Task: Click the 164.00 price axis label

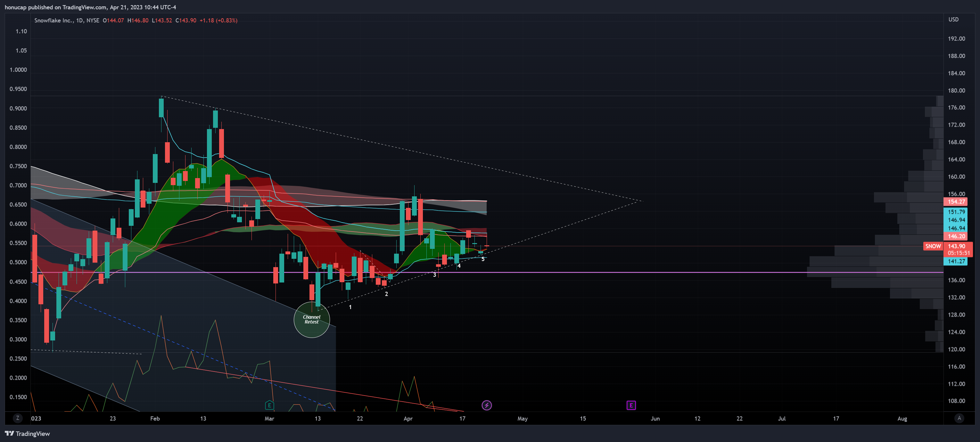Action: pyautogui.click(x=956, y=160)
